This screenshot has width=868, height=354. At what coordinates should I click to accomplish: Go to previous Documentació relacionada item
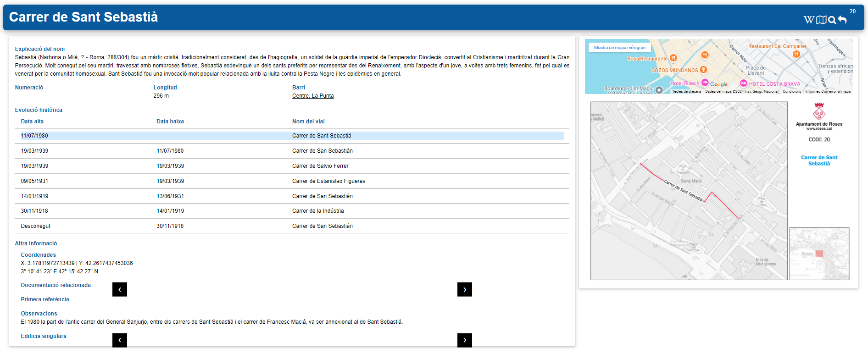(120, 289)
